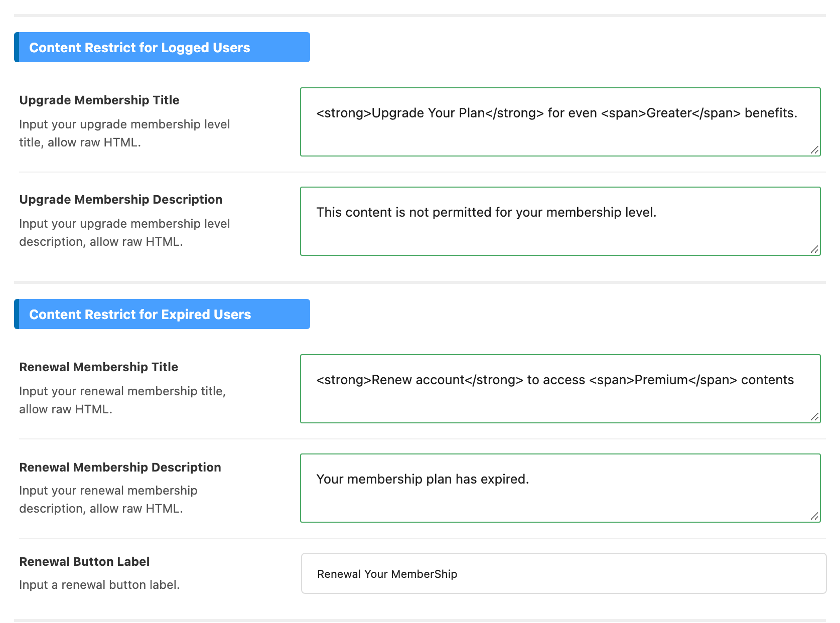840x623 pixels.
Task: Click the Renewal Membership Title textarea
Action: (561, 389)
